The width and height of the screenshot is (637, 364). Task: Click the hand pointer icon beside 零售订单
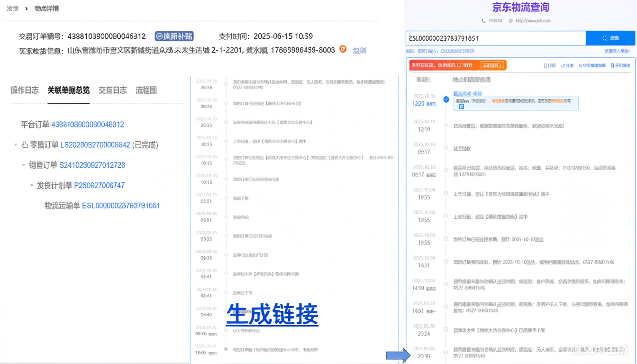point(25,145)
